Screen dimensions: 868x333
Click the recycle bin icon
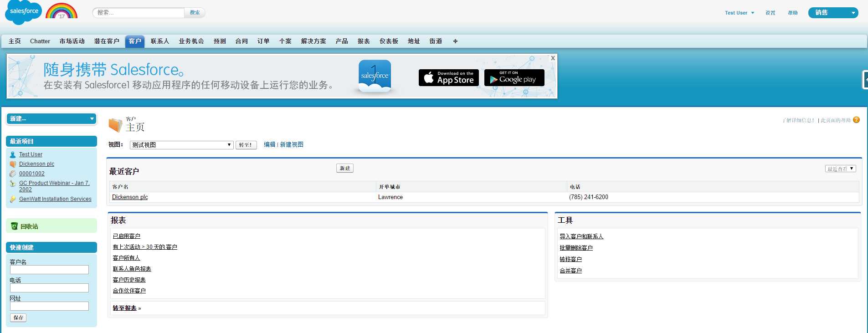coord(14,226)
